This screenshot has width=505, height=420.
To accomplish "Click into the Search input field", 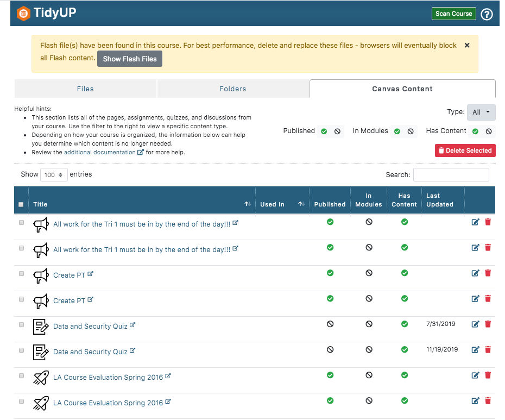I will (451, 174).
